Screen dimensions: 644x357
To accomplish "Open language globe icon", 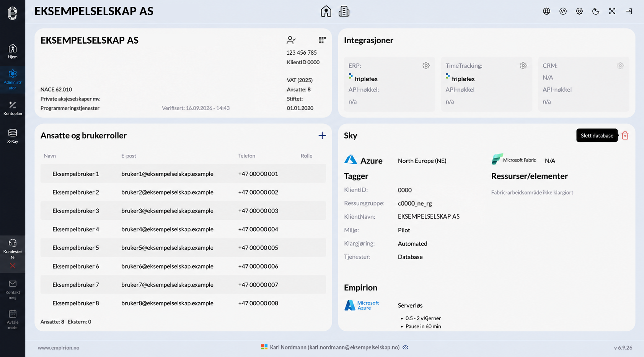I will (x=546, y=11).
